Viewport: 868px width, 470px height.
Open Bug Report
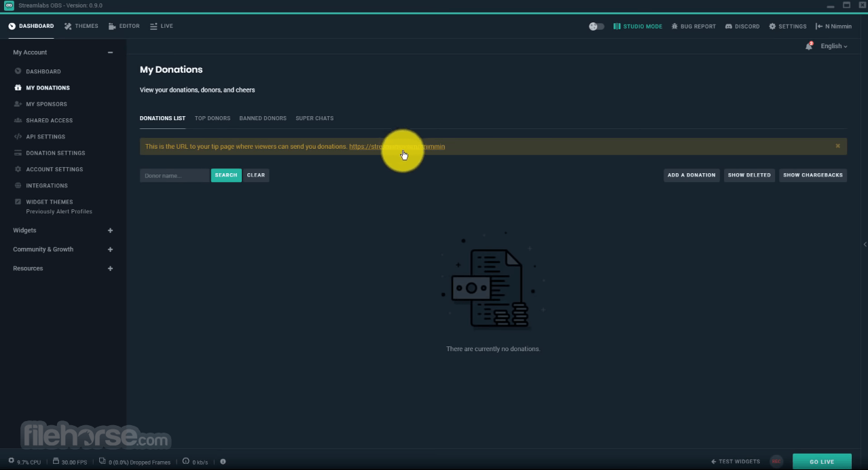tap(693, 26)
